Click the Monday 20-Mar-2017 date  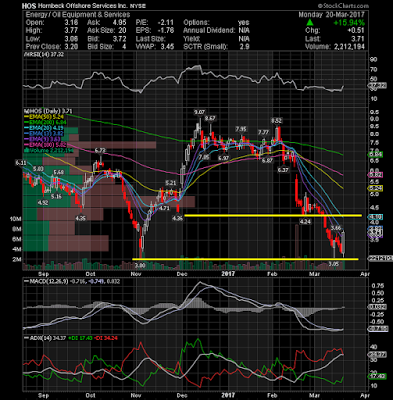(331, 15)
